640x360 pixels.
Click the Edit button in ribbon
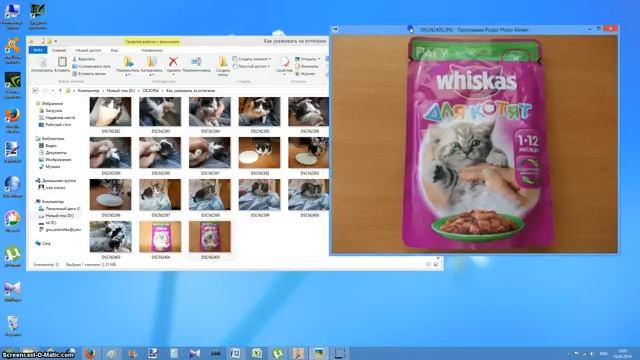(307, 66)
